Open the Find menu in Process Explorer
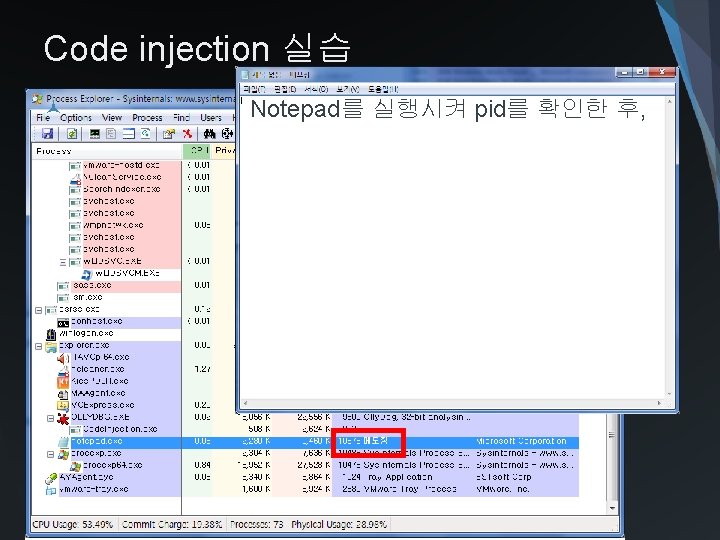The width and height of the screenshot is (720, 540). click(x=181, y=118)
